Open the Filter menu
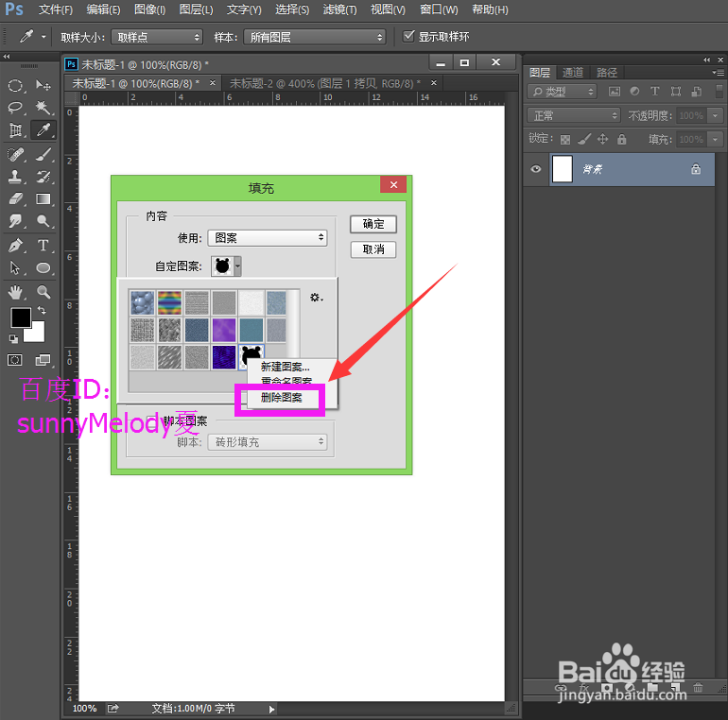Image resolution: width=728 pixels, height=720 pixels. click(x=339, y=9)
